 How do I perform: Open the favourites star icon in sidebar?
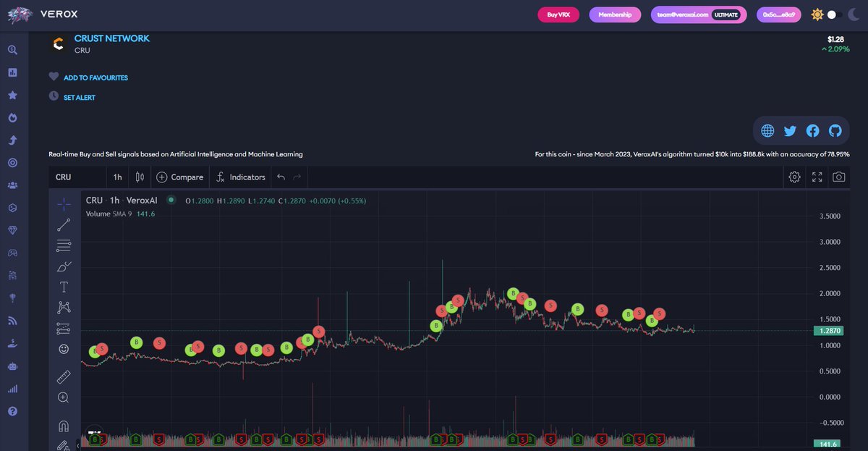coord(12,95)
